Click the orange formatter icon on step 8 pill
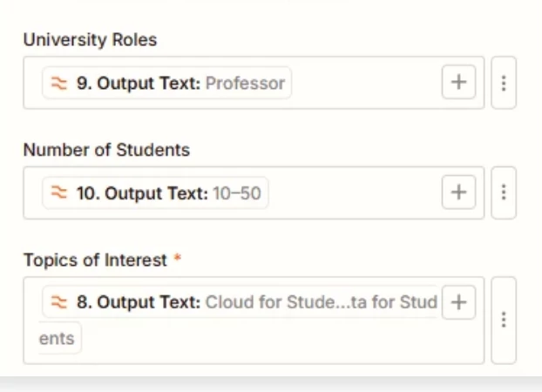542x392 pixels. (x=59, y=303)
